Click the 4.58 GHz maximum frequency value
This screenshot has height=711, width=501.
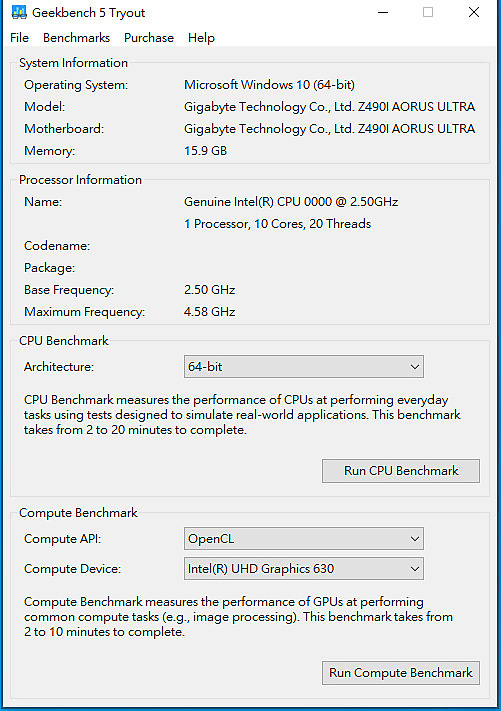point(209,312)
